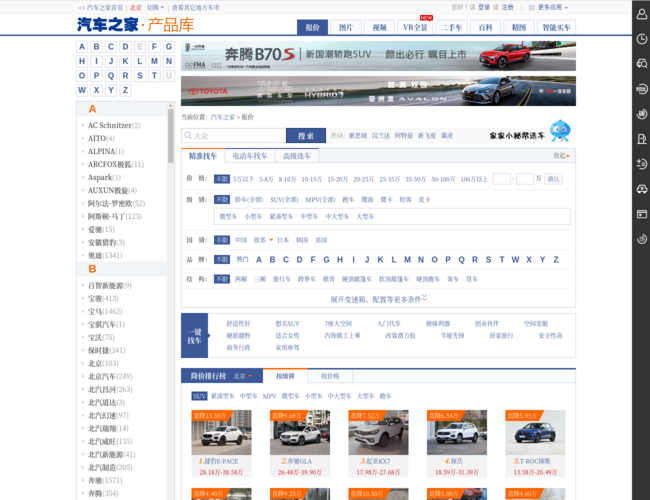The image size is (650, 500).
Task: Select 不限 for the 结构 filter
Action: pos(222,279)
